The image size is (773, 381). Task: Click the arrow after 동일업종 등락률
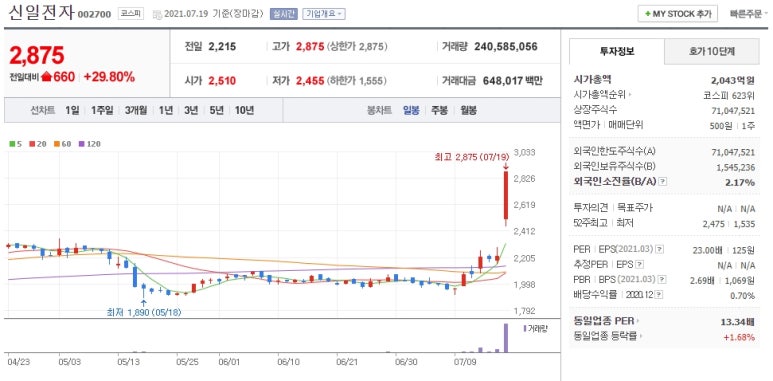(x=640, y=337)
